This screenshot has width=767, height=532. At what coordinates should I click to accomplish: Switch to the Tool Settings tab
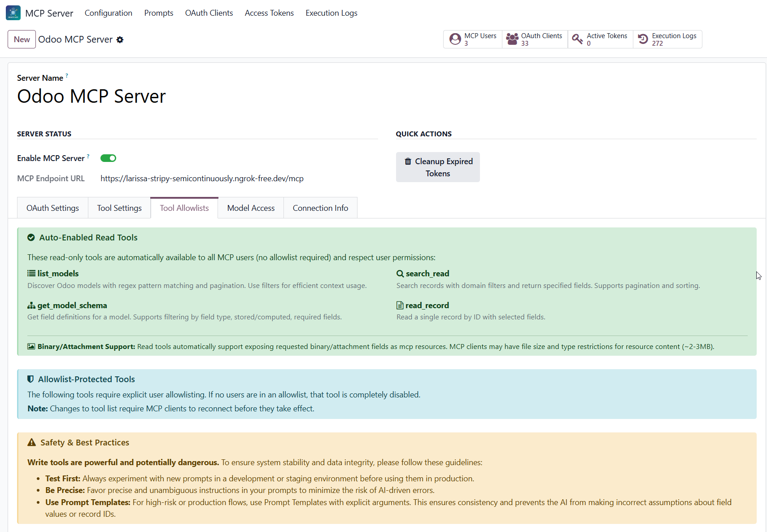(119, 208)
